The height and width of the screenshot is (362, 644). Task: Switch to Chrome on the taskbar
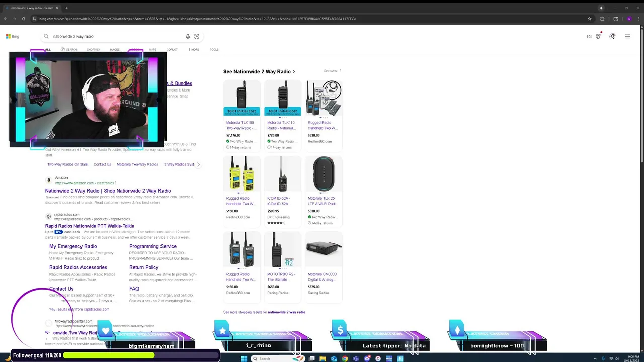[345, 358]
